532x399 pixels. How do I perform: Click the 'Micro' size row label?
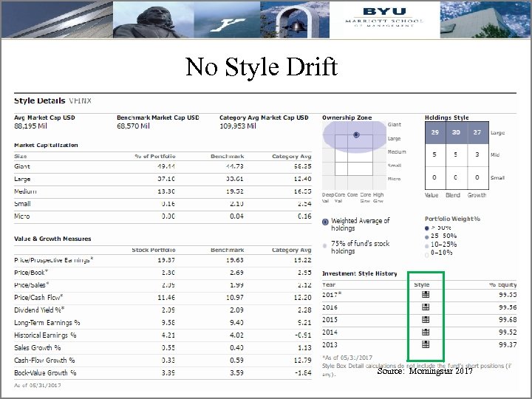(22, 216)
